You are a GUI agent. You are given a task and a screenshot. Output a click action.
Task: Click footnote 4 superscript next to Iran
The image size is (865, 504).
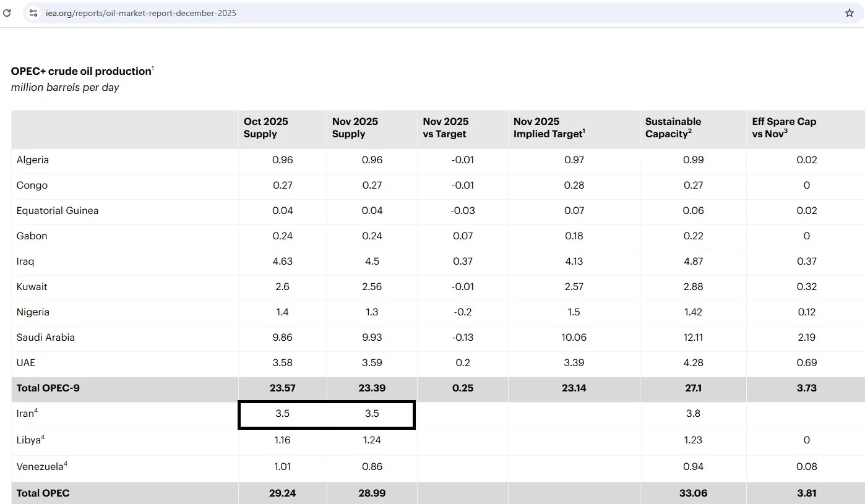(37, 411)
